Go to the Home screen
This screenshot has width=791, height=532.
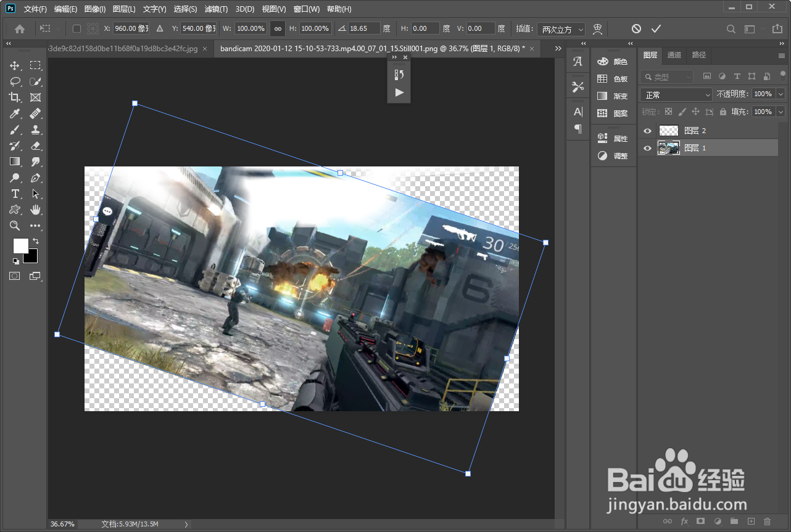click(x=20, y=28)
